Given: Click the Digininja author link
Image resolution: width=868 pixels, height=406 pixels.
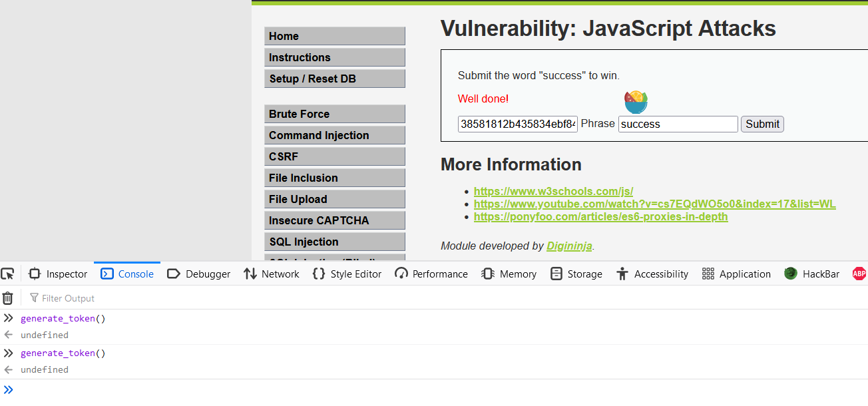Looking at the screenshot, I should (569, 246).
